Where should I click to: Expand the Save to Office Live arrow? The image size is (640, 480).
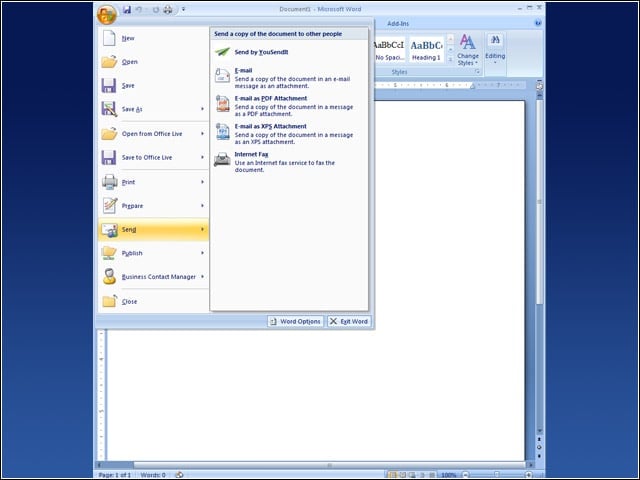pos(202,157)
